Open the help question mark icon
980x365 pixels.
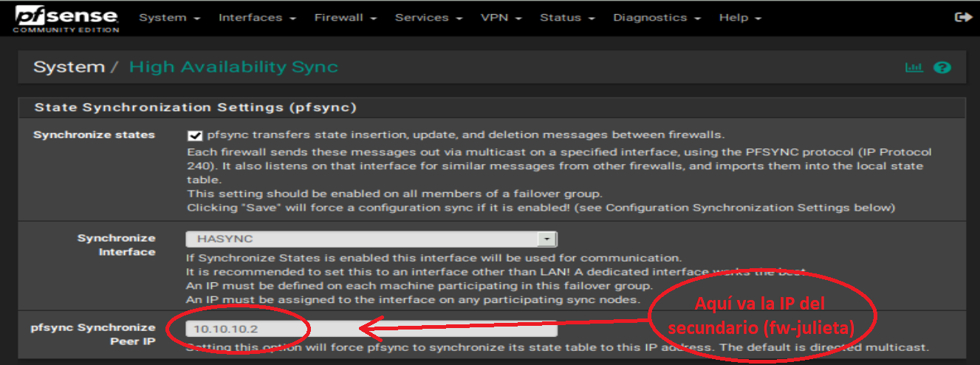tap(942, 67)
